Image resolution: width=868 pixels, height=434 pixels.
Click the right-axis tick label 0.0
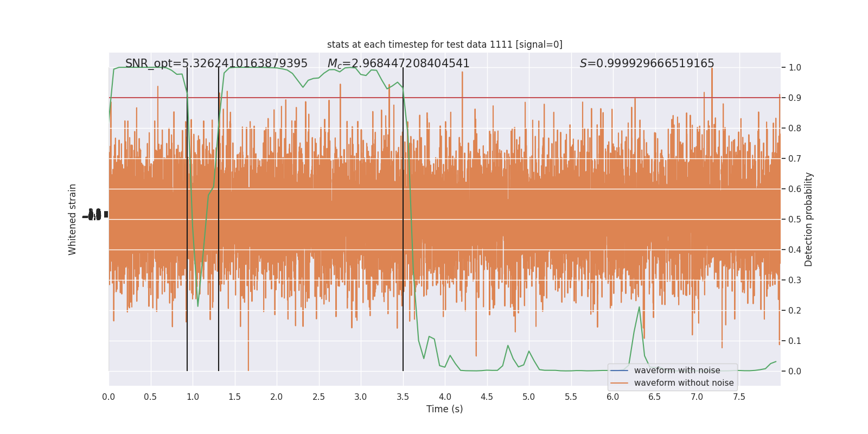[795, 372]
